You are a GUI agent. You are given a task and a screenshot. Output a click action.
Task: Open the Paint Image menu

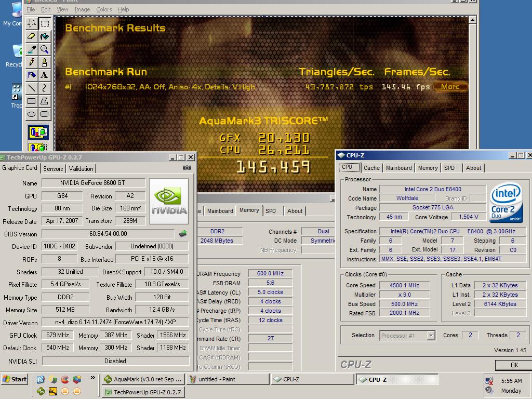pos(82,9)
